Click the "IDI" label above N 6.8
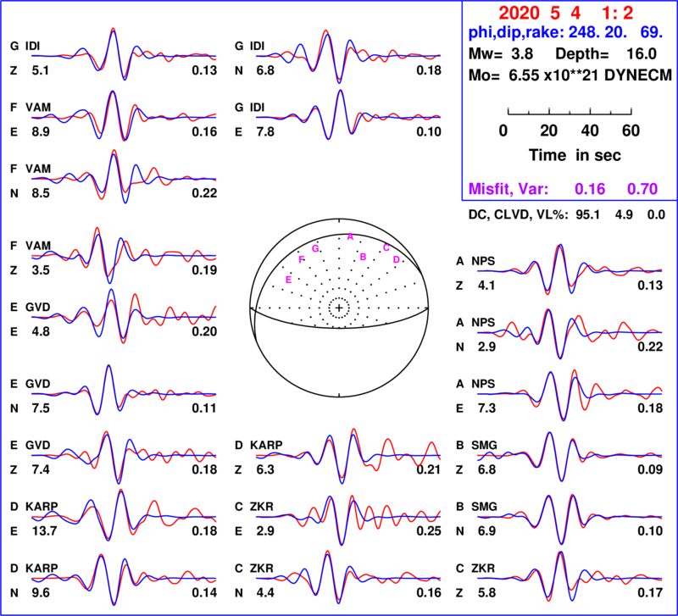The height and width of the screenshot is (616, 678). point(257,47)
